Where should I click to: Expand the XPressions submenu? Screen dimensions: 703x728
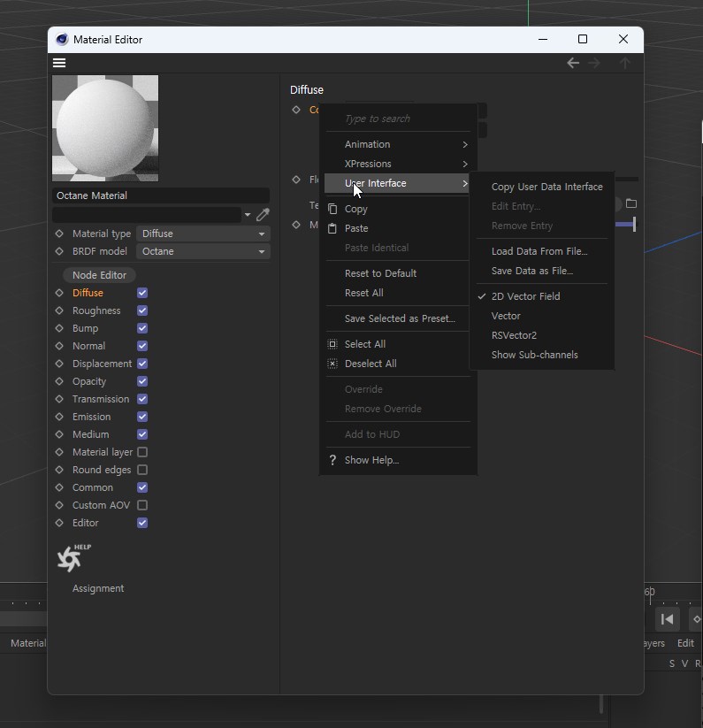tap(398, 164)
